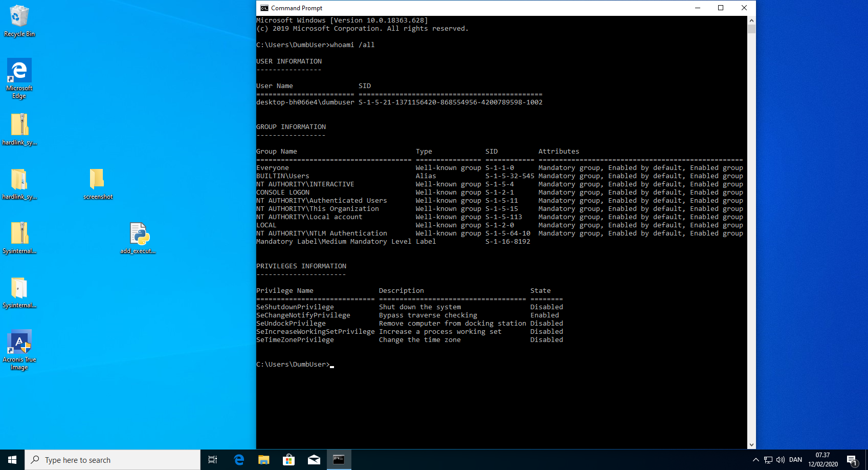This screenshot has width=868, height=470.
Task: Launch Edge browser from the taskbar
Action: pos(239,460)
